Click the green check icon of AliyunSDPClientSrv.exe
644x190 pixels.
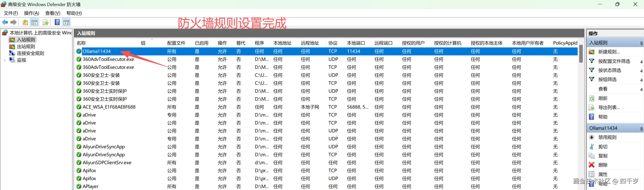coord(79,162)
